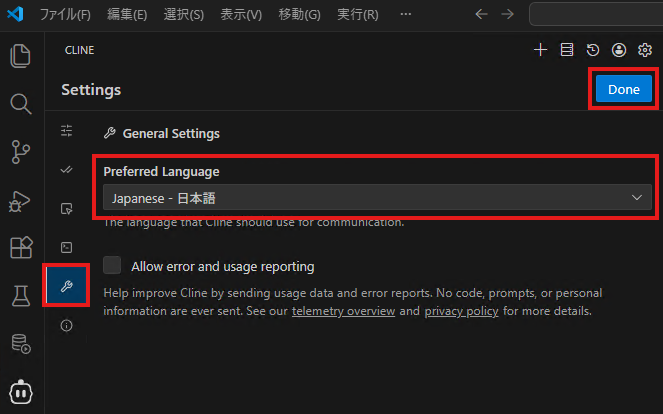
Task: Open the ファイル(F) menu
Action: 65,14
